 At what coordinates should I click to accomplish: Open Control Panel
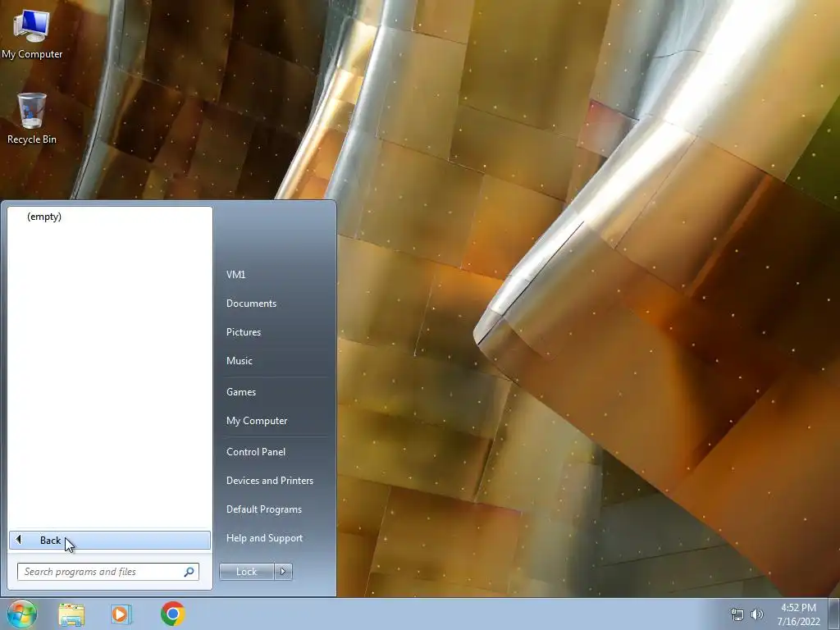click(x=256, y=452)
